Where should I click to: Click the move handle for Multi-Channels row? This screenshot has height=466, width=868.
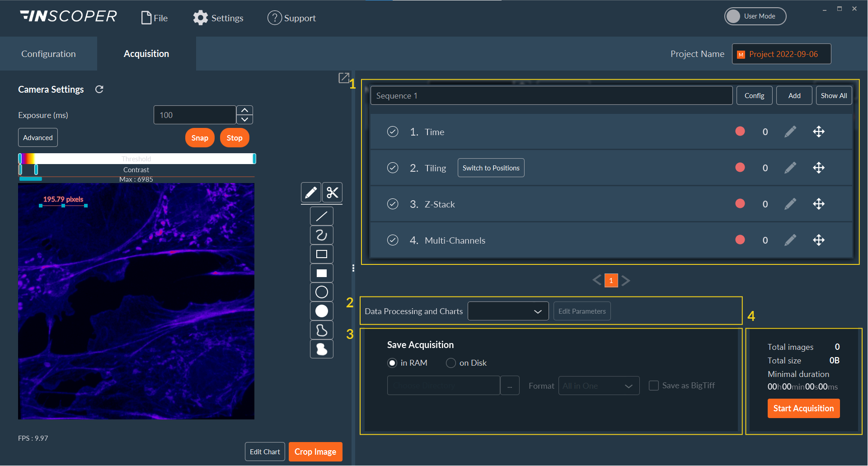tap(818, 240)
